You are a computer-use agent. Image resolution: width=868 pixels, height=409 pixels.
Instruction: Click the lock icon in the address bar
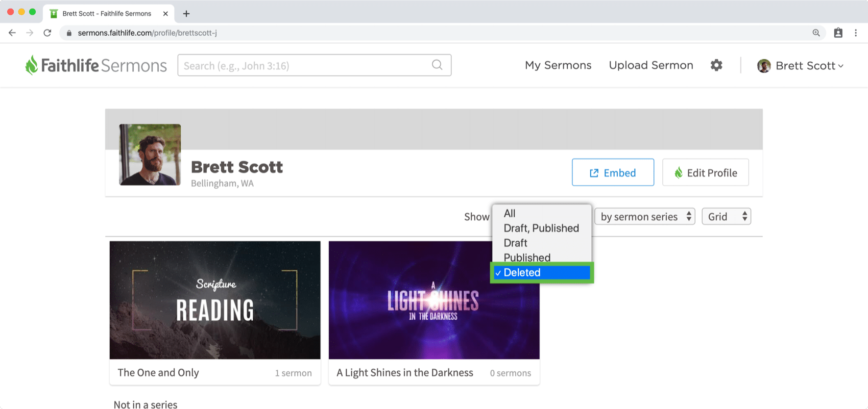[69, 33]
